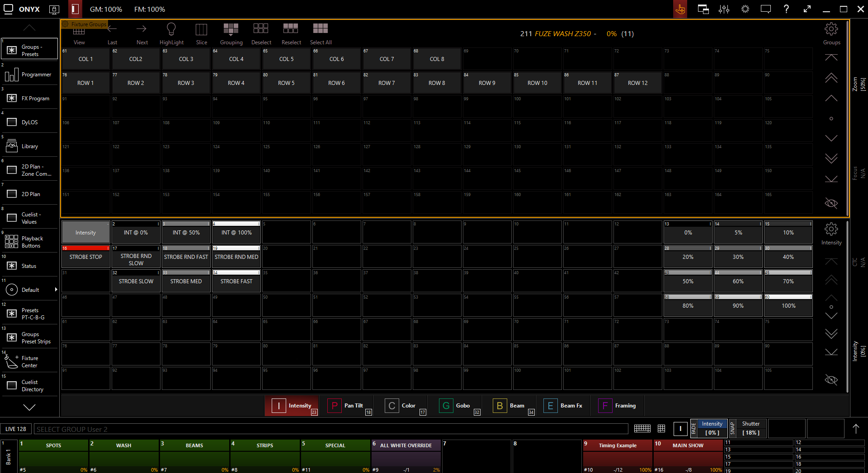
Task: Click the command line input field
Action: (x=331, y=429)
